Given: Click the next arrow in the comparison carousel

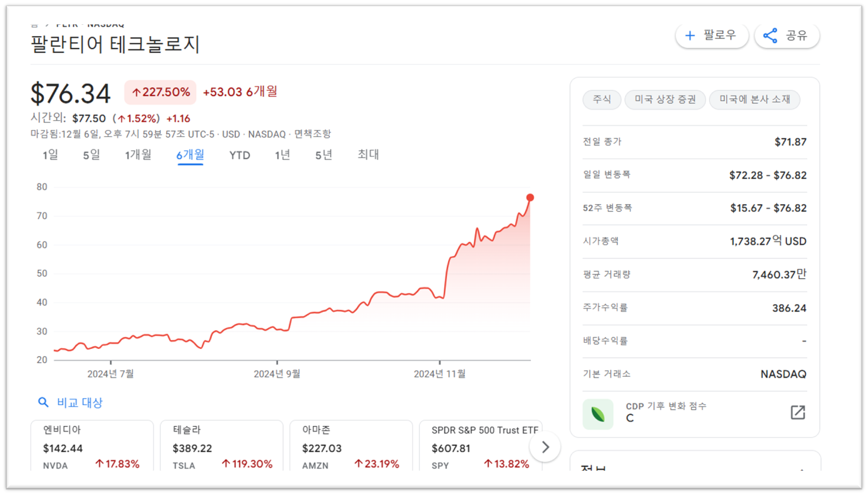Looking at the screenshot, I should pyautogui.click(x=545, y=447).
